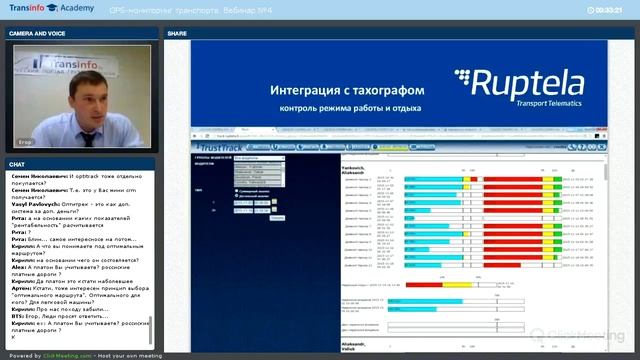Viewport: 640px width, 360px height.
Task: Click the chat panel vertical scrollbar
Action: point(151,330)
